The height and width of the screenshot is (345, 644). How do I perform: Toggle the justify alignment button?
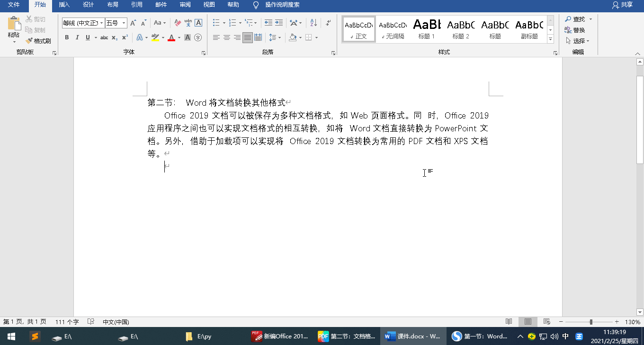(248, 37)
